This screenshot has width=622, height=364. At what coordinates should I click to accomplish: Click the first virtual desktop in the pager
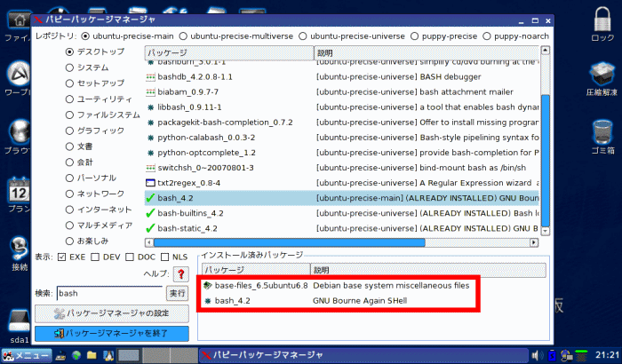(130, 355)
